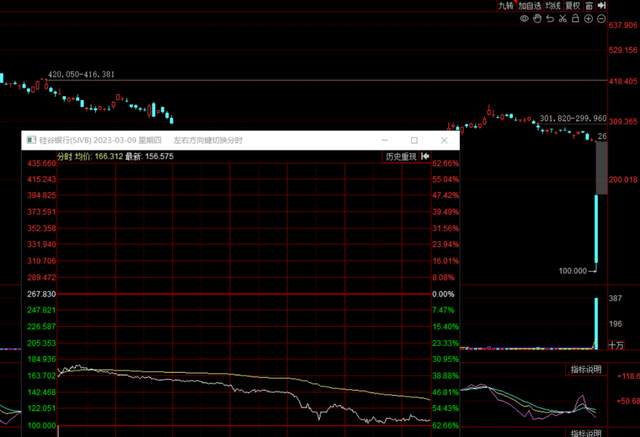
Task: Open the 复权 adjustment option
Action: point(573,5)
